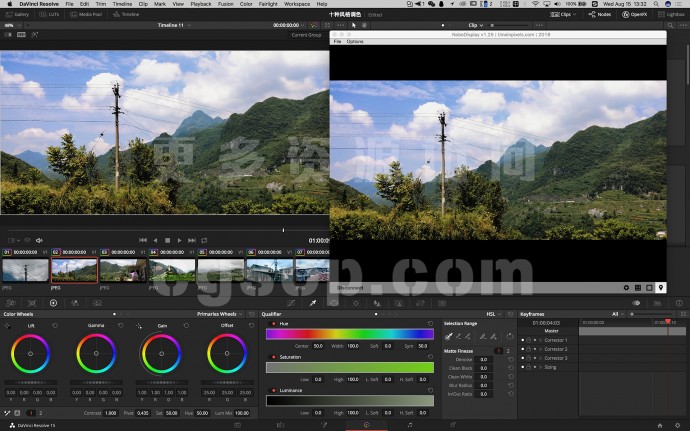Click invert selection icon in Selection Range
This screenshot has height=431, width=690.
[510, 336]
